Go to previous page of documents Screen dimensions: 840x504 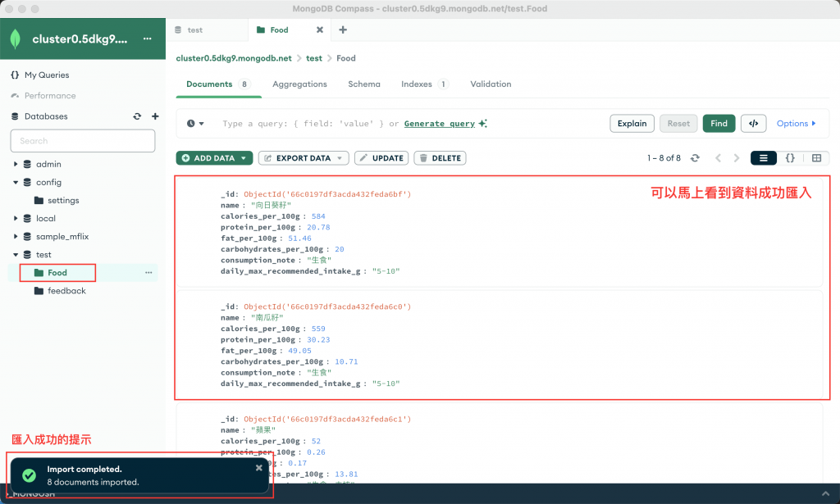coord(718,158)
